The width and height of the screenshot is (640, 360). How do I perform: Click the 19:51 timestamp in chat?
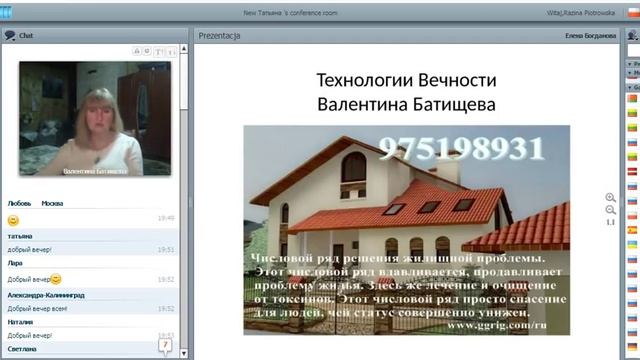tap(166, 250)
